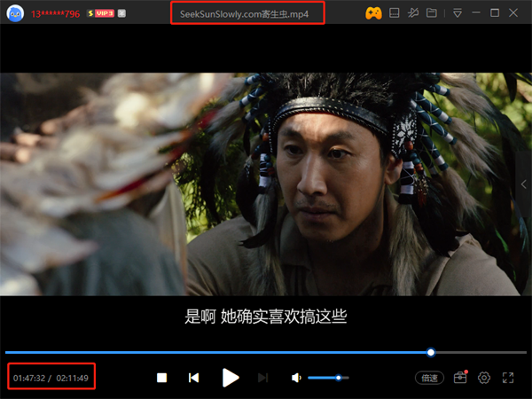Click the current time 01:47:32 display
Screen dimensions: 532x399
29,378
